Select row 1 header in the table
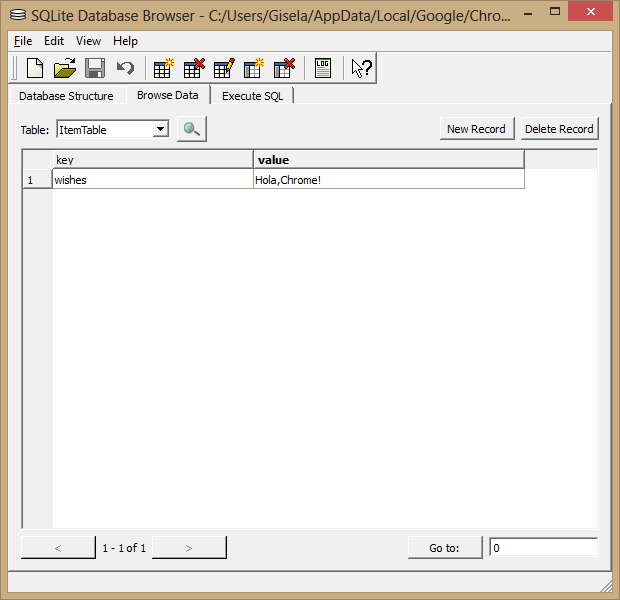The width and height of the screenshot is (620, 600). (38, 180)
